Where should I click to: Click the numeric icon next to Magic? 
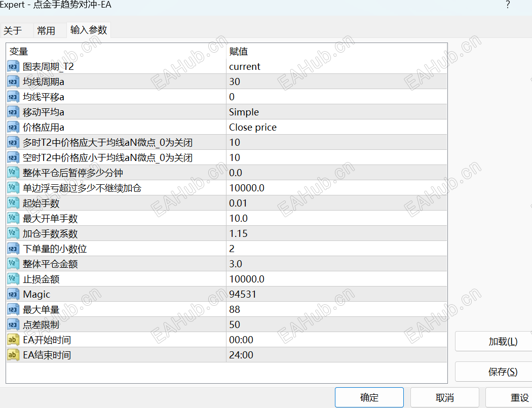click(x=13, y=294)
